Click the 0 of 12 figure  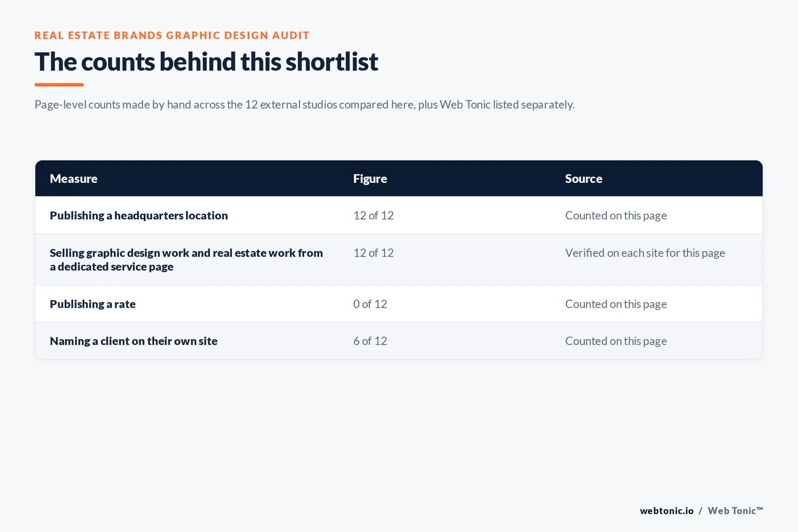pyautogui.click(x=370, y=304)
